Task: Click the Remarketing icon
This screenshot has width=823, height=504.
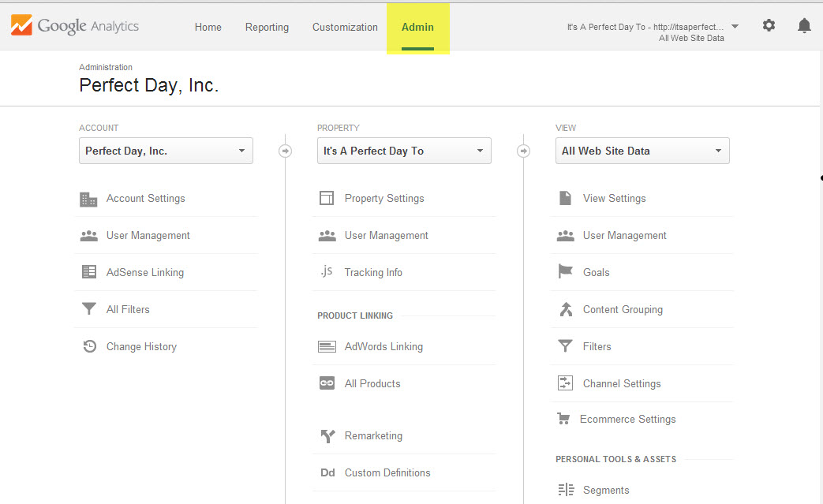Action: (x=327, y=436)
